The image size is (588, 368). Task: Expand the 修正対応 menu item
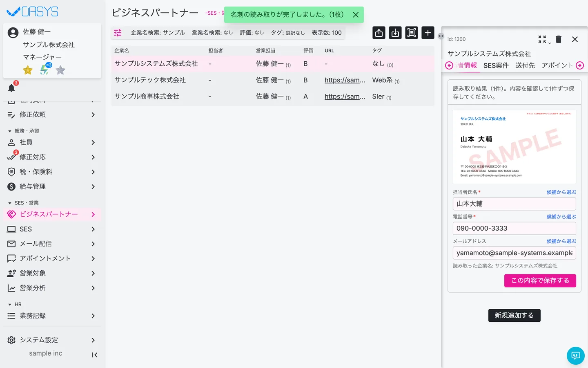52,157
